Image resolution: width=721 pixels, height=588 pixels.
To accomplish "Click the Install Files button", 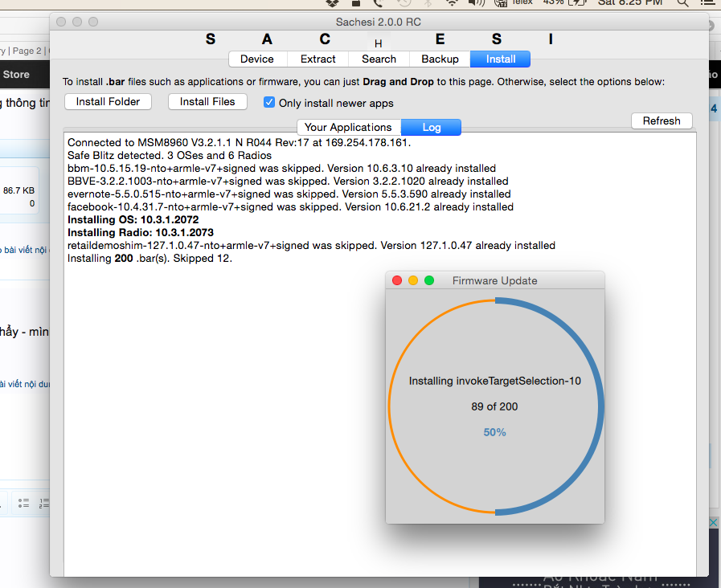I will click(x=207, y=101).
